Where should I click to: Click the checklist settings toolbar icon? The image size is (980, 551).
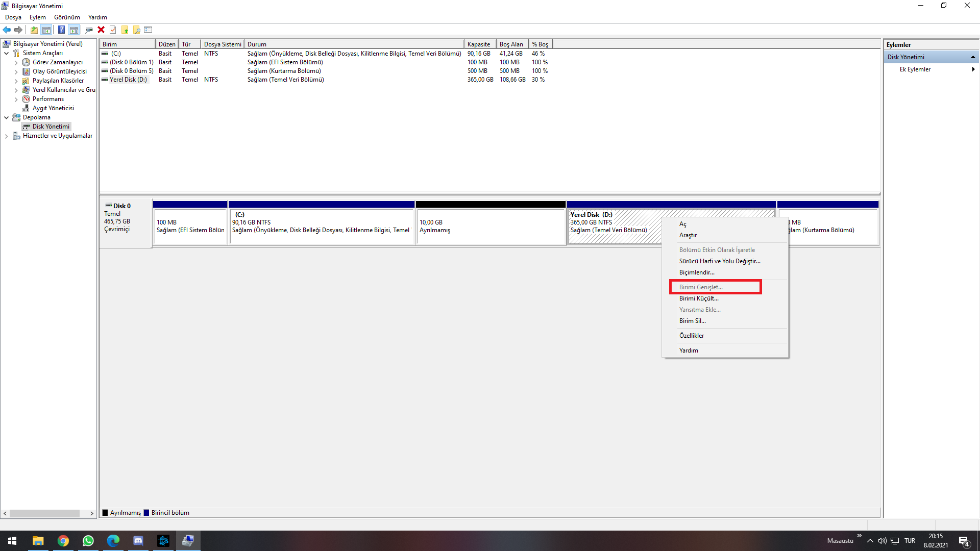tap(149, 30)
